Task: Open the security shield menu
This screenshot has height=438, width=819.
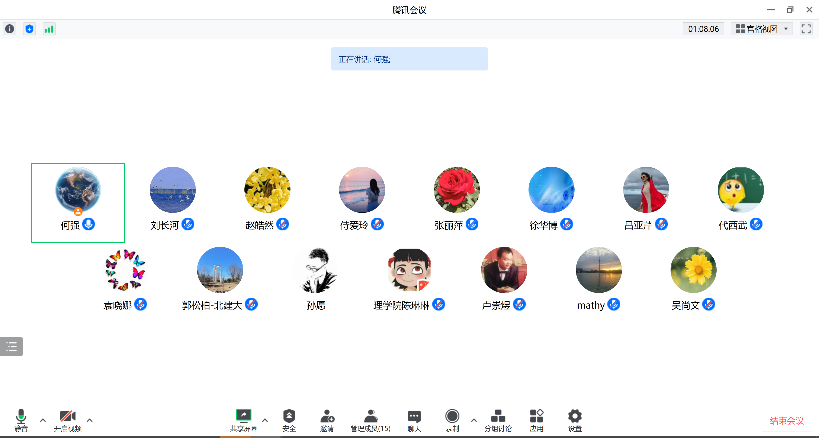Action: (x=289, y=418)
